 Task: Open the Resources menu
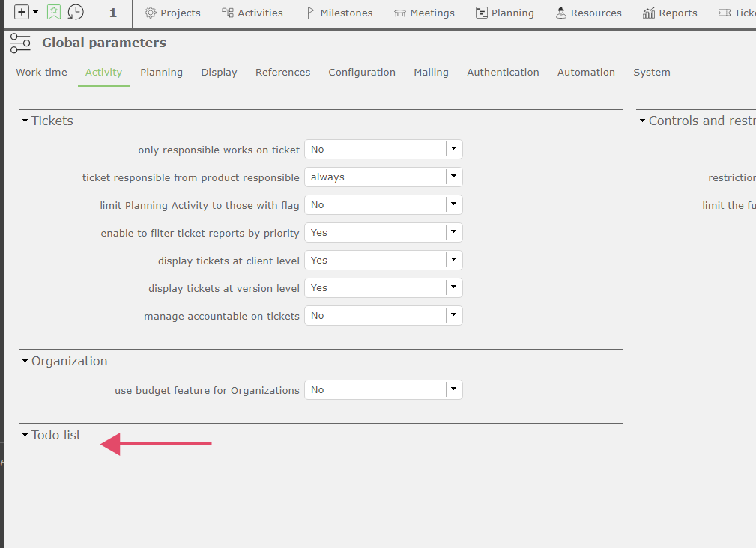coord(589,13)
